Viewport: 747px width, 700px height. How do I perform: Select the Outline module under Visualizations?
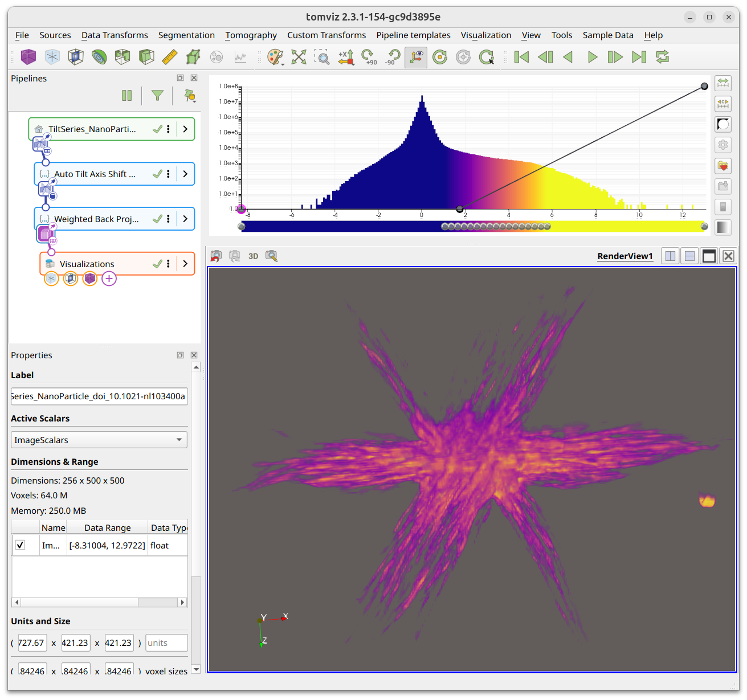[x=51, y=279]
